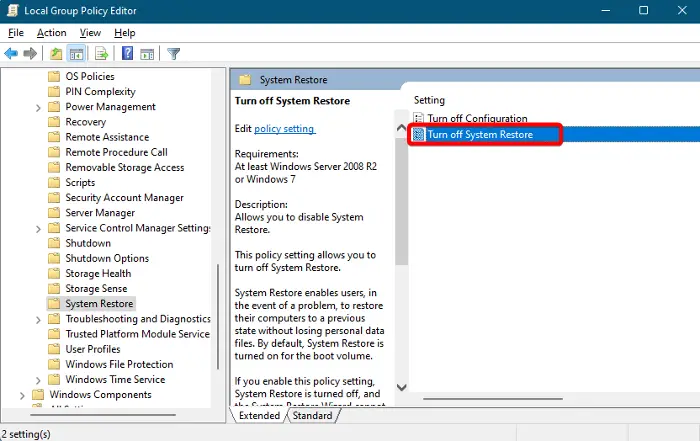Click description pane scroll down arrow
This screenshot has width=700, height=441.
401,387
